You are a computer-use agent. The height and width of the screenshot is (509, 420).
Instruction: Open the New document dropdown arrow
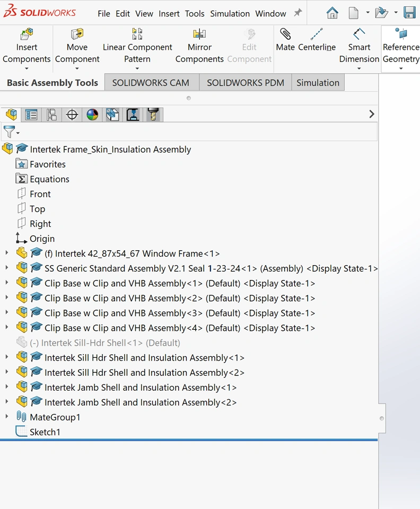pyautogui.click(x=367, y=13)
